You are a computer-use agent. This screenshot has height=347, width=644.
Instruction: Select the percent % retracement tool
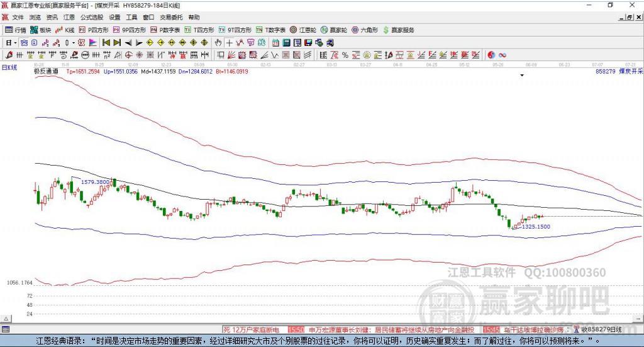click(345, 55)
